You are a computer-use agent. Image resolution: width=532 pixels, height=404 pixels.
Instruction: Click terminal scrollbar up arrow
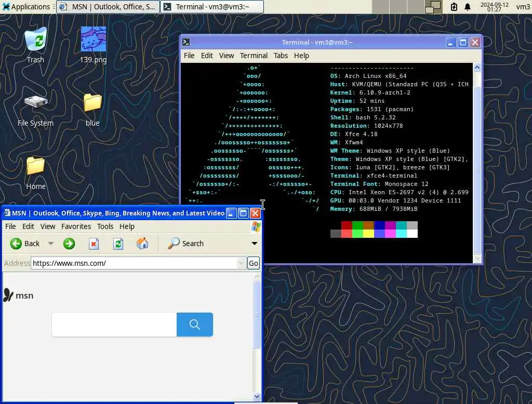tap(477, 67)
